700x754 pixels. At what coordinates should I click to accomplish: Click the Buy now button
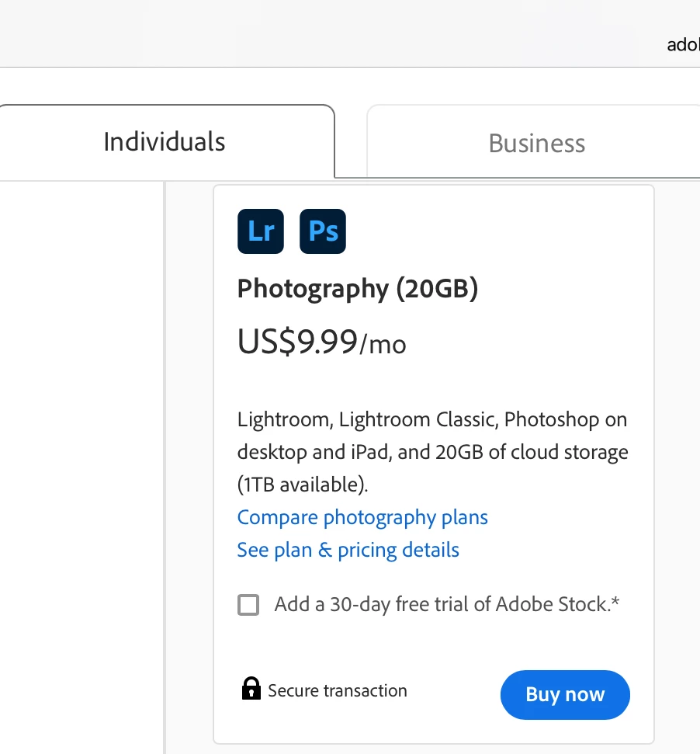point(565,694)
